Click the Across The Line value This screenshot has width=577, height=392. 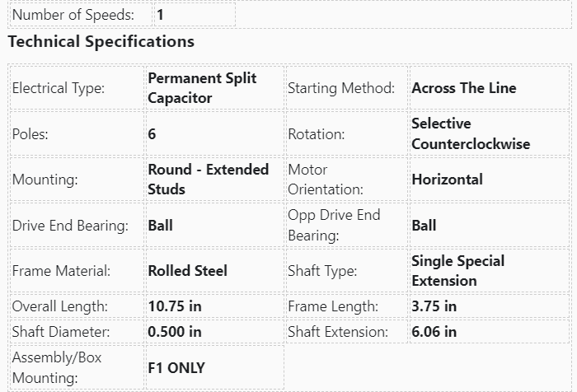click(464, 88)
